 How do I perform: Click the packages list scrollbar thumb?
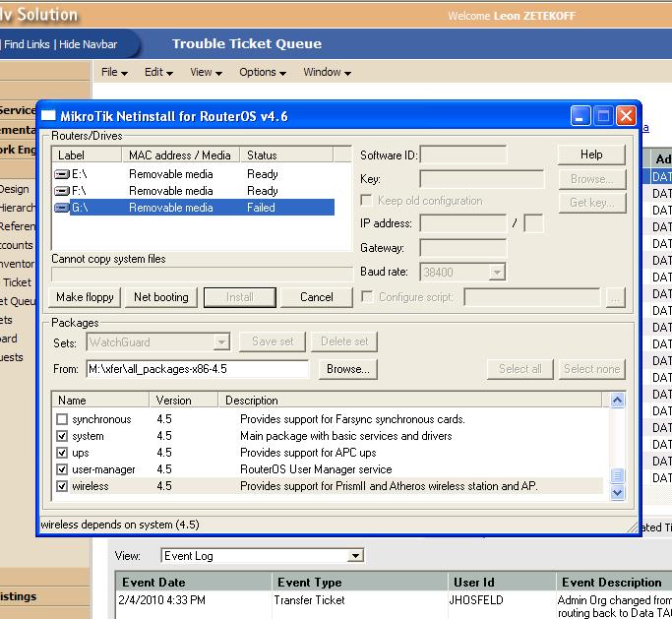[617, 475]
